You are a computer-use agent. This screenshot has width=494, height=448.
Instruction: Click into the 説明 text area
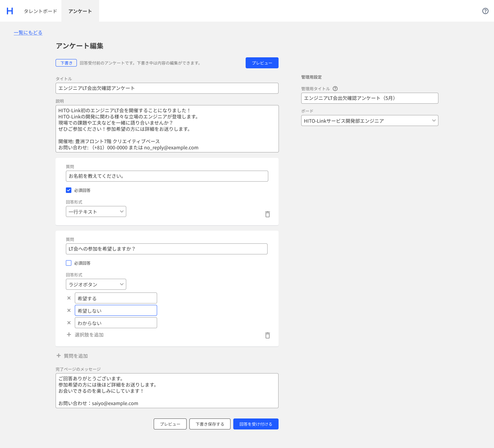point(167,129)
